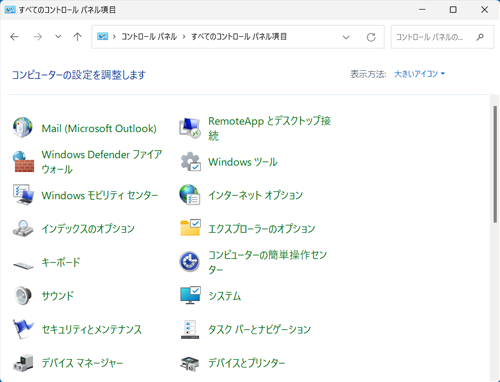Open the システム text link
This screenshot has height=382, width=500.
225,295
